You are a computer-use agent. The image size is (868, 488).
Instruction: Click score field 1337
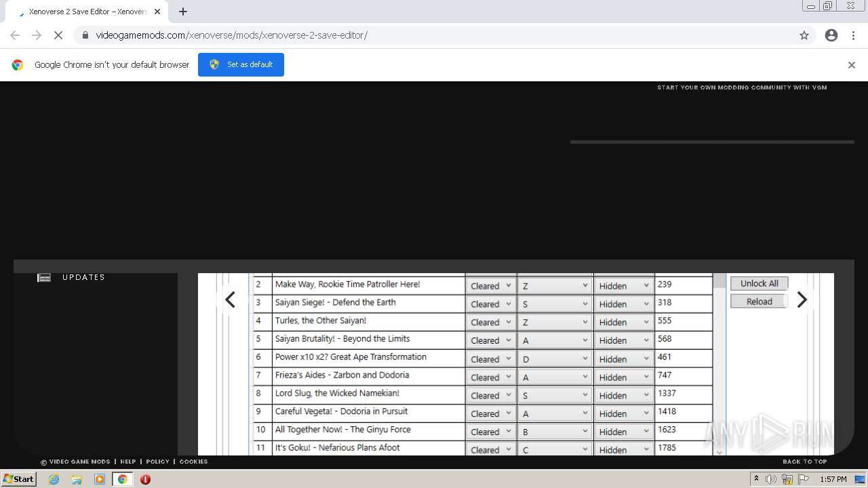click(684, 394)
